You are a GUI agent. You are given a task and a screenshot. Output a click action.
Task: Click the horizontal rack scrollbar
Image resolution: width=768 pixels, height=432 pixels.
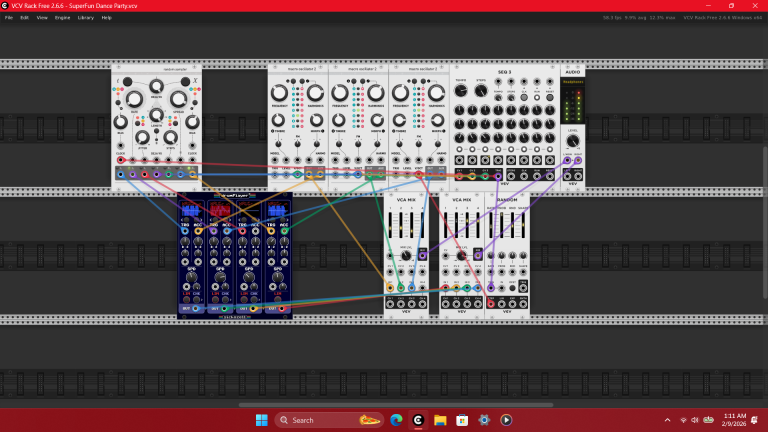click(396, 405)
